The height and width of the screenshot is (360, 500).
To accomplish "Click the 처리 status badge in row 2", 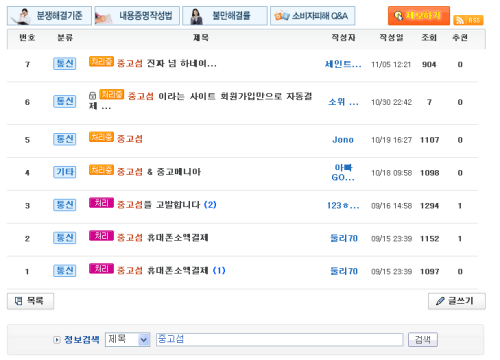I will (x=101, y=236).
